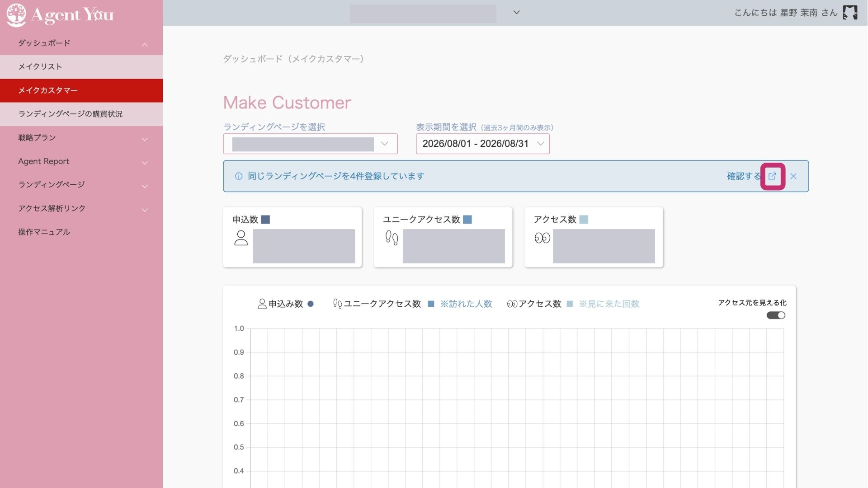Click the person icon beside 申込み数 legend
The width and height of the screenshot is (868, 488).
coord(262,304)
